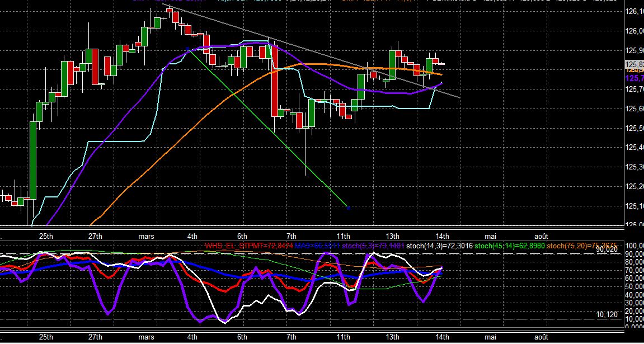Click the 'août' label on price chart axis

pyautogui.click(x=541, y=236)
